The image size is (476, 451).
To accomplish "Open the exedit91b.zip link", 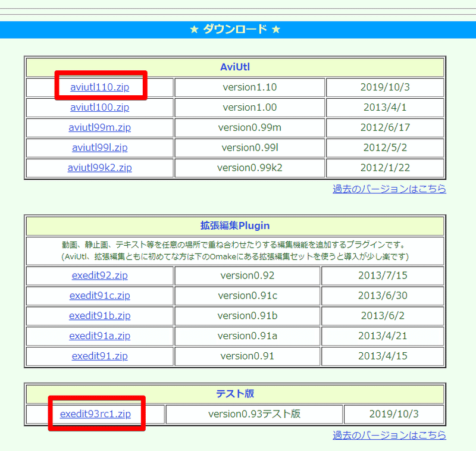I will [99, 316].
